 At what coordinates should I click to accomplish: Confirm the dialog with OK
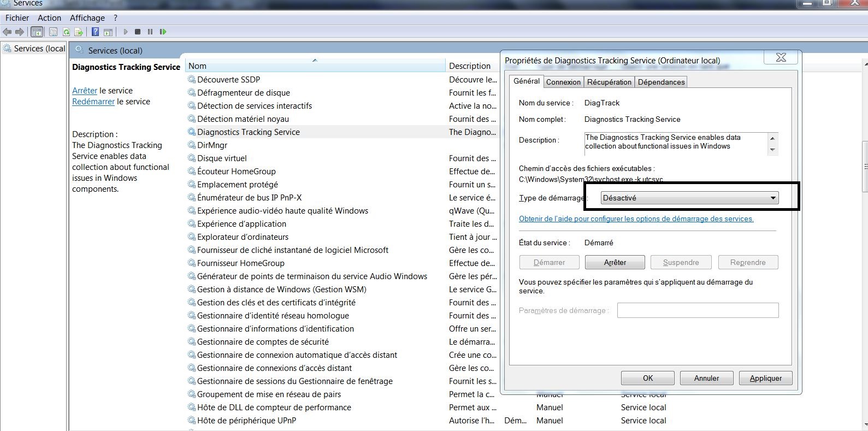pos(648,378)
